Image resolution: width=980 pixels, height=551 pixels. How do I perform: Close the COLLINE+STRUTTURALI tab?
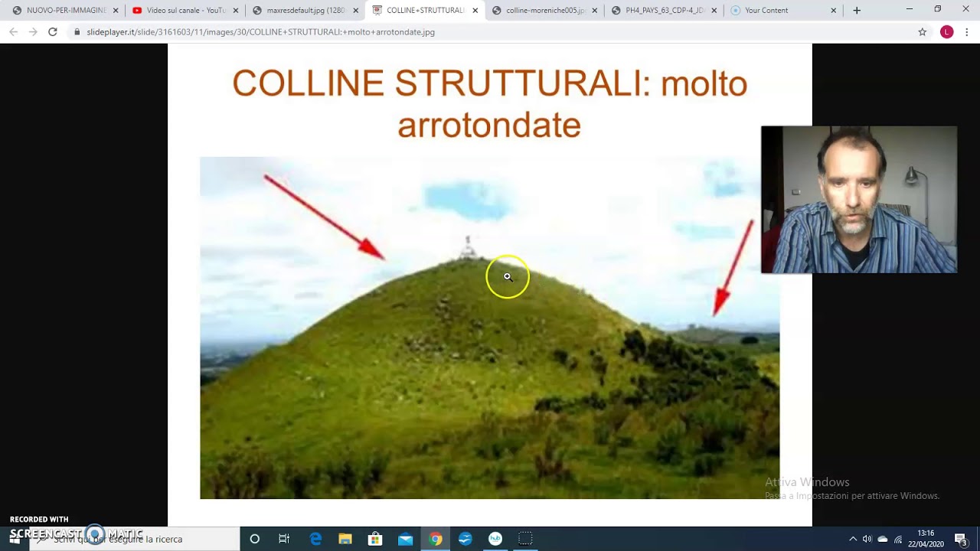[475, 11]
